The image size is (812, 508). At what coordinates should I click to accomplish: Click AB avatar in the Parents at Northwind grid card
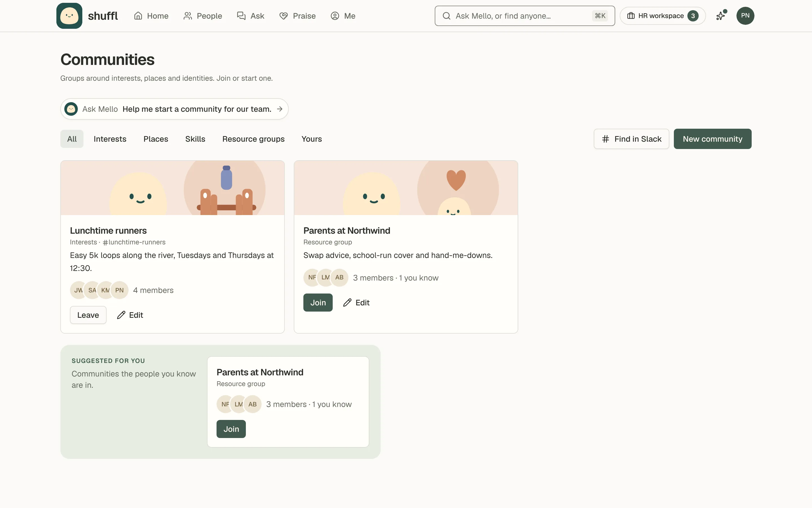pos(339,277)
